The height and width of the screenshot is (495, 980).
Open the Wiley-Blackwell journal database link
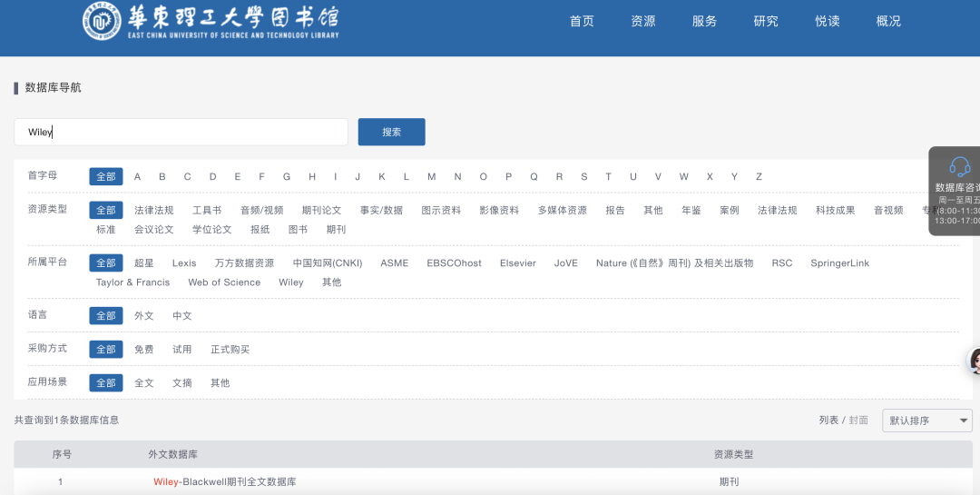[x=225, y=481]
